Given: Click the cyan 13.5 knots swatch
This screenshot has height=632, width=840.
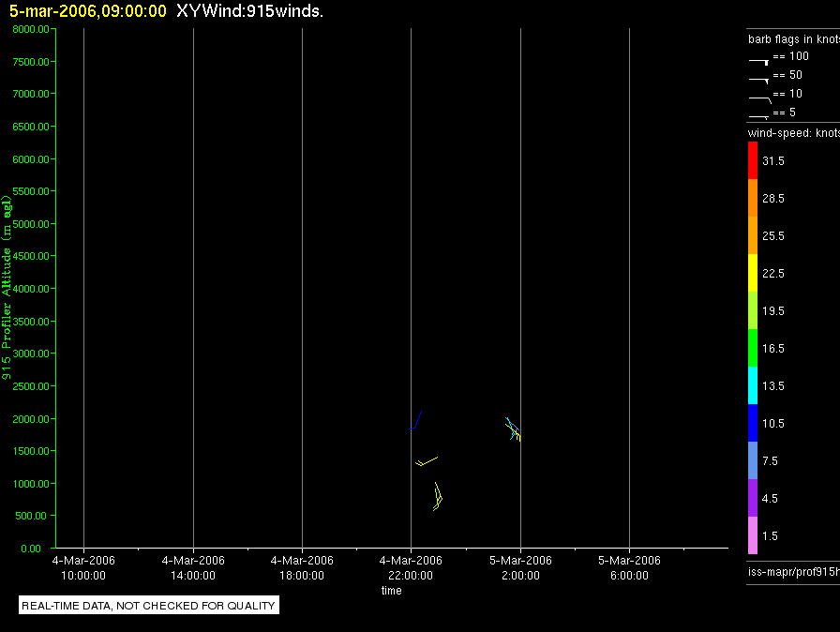Looking at the screenshot, I should [753, 385].
